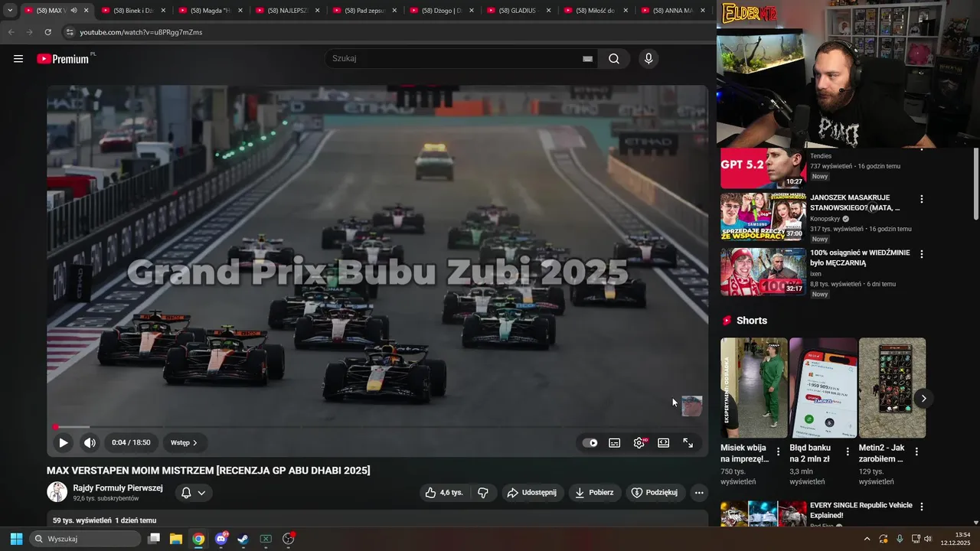Switch player to theater mode
The width and height of the screenshot is (980, 551).
point(664,442)
